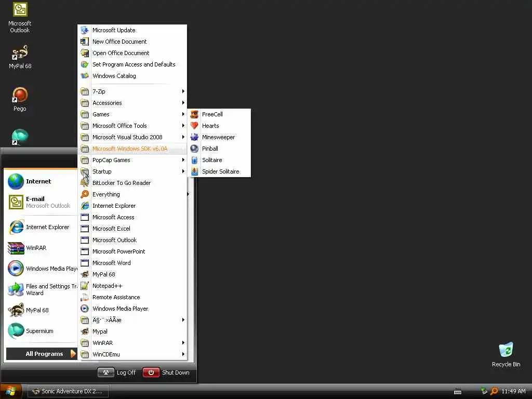Expand PopCap Games submenu
532x399 pixels.
pyautogui.click(x=132, y=160)
